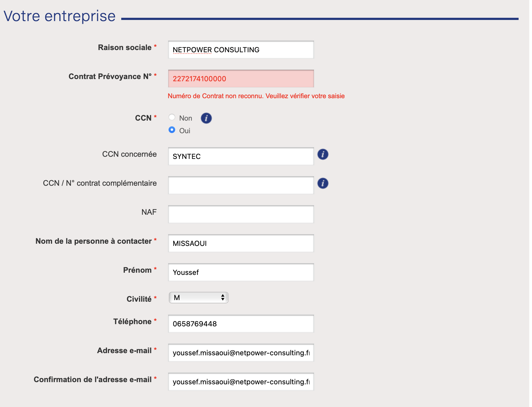Screen dimensions: 532x407
Task: Click the Non label text
Action: pos(186,118)
